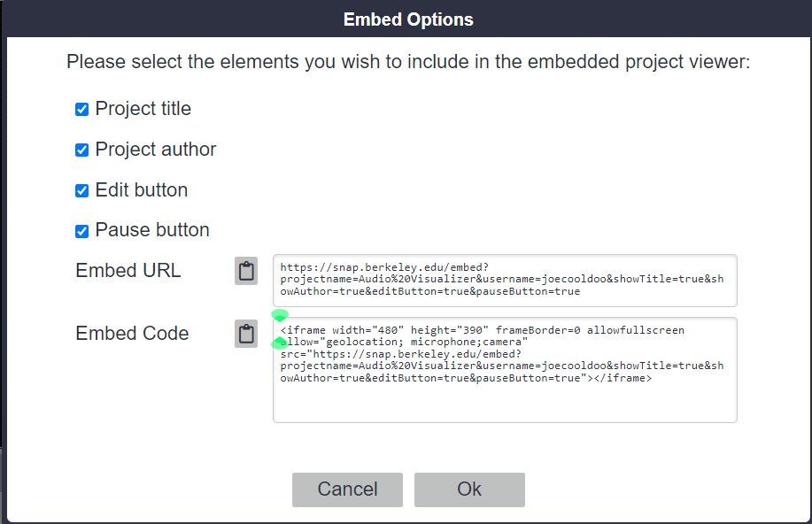Click the upper green text selection handle
The width and height of the screenshot is (812, 524).
[280, 315]
